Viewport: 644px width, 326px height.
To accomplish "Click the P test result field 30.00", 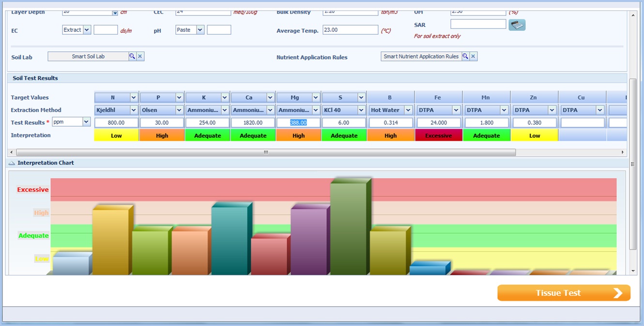I will click(162, 123).
